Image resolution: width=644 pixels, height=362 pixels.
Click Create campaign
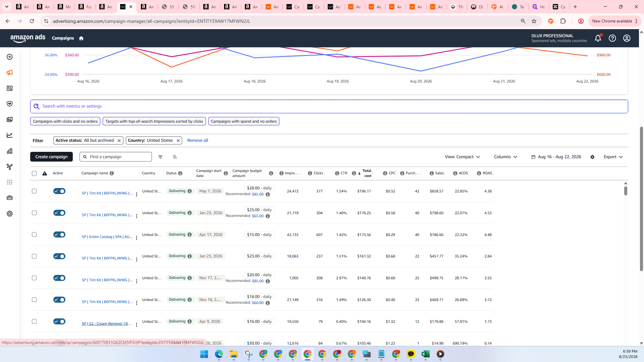pos(51,157)
